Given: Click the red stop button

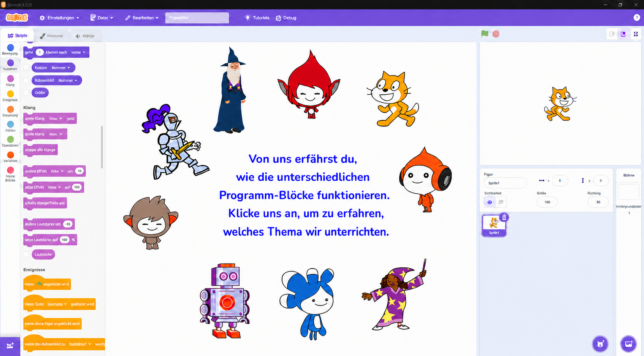Looking at the screenshot, I should tap(496, 34).
